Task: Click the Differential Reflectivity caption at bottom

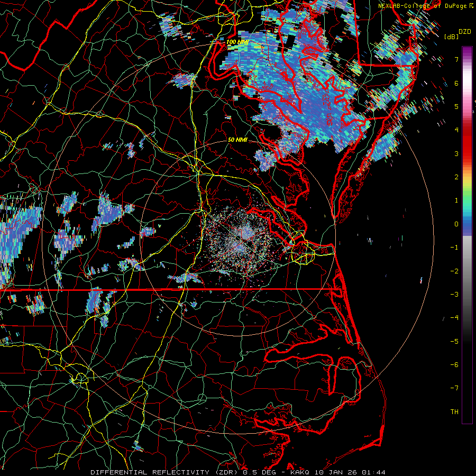Action: (x=238, y=472)
